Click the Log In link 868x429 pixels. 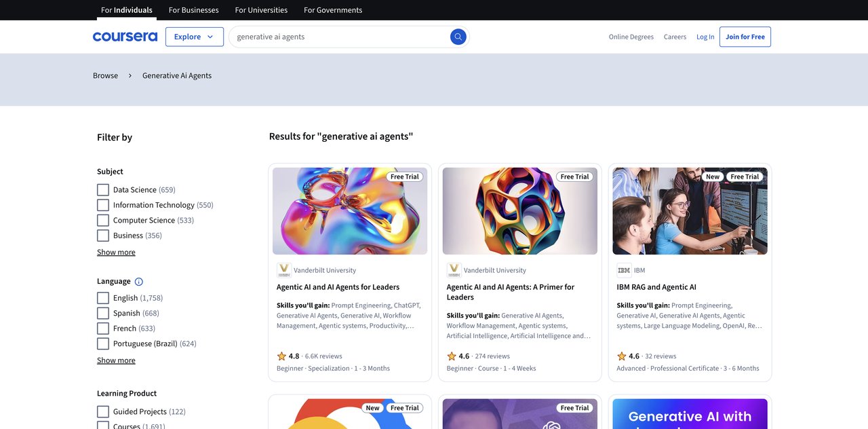pos(705,37)
